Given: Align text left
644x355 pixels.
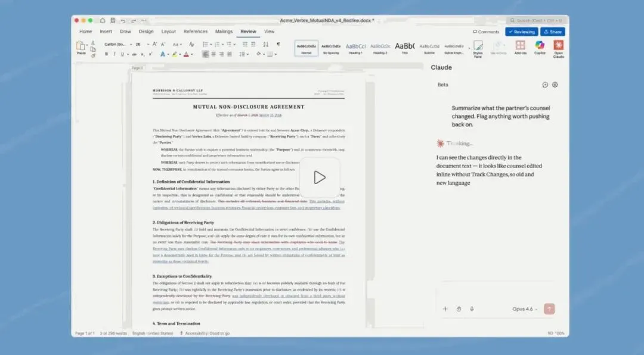Looking at the screenshot, I should (x=205, y=54).
